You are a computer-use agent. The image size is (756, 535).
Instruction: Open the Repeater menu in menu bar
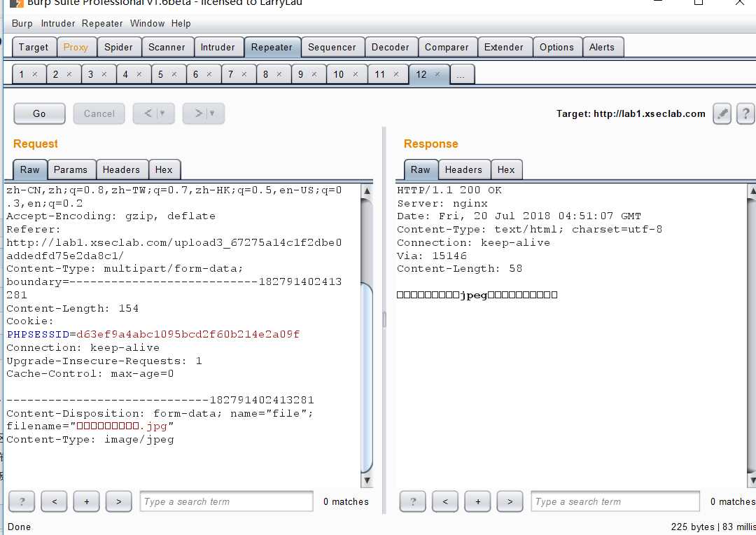click(102, 23)
